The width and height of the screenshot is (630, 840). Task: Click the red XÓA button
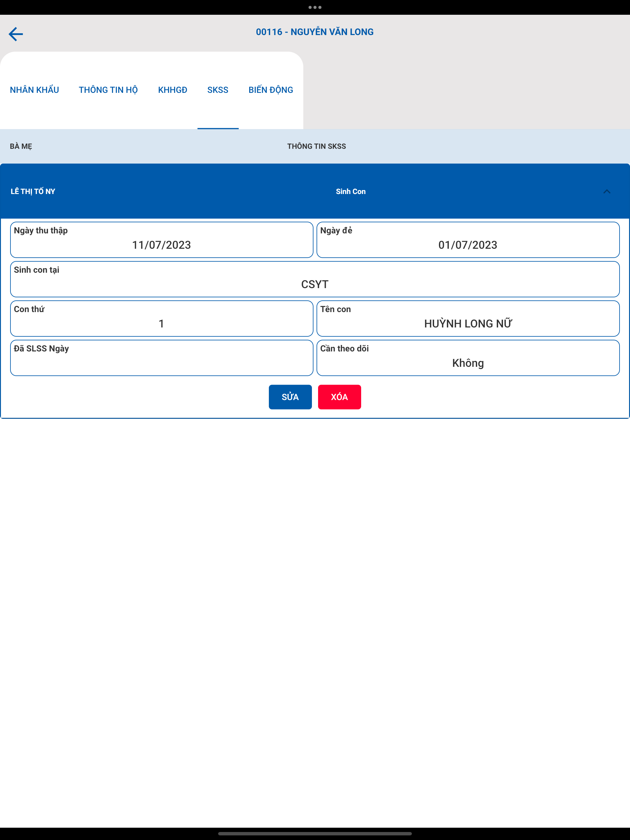pyautogui.click(x=339, y=397)
